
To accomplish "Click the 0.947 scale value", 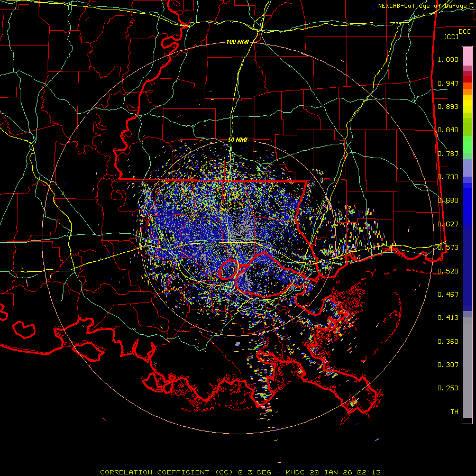I will [448, 83].
